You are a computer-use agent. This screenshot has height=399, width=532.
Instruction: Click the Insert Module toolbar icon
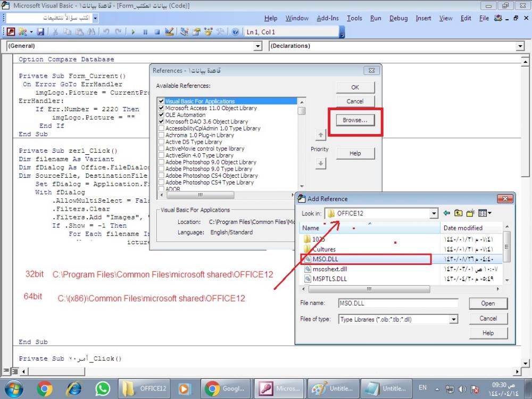[x=22, y=32]
